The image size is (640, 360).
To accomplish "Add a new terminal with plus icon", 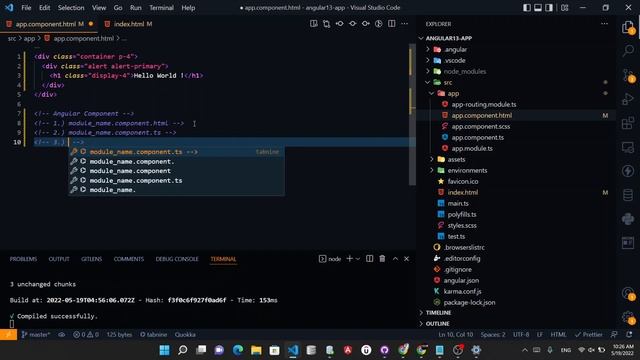I will pyautogui.click(x=349, y=259).
